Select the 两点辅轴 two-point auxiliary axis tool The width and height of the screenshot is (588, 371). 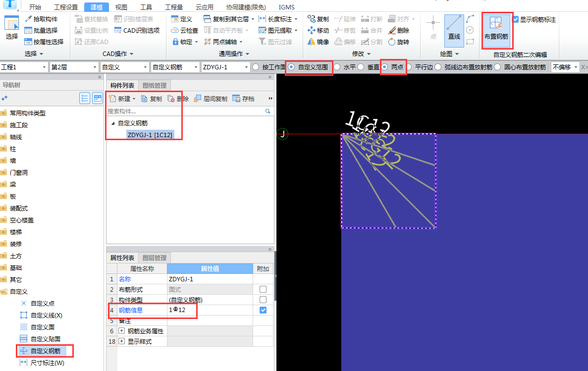click(x=223, y=42)
